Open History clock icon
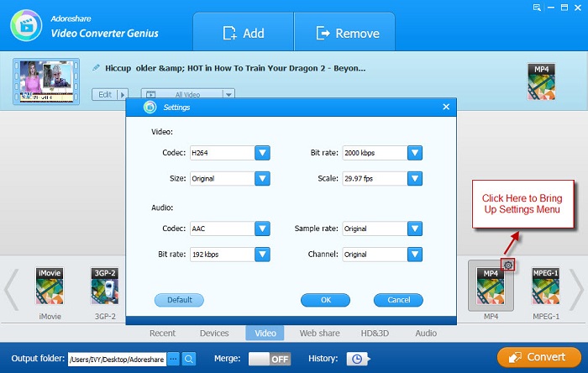Image resolution: width=588 pixels, height=373 pixels. click(355, 358)
